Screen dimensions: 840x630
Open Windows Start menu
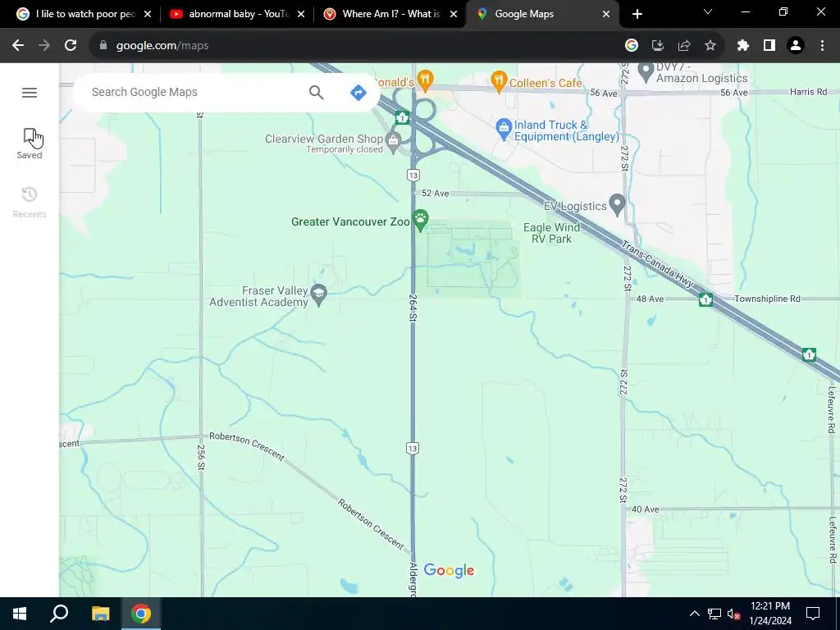[x=20, y=614]
